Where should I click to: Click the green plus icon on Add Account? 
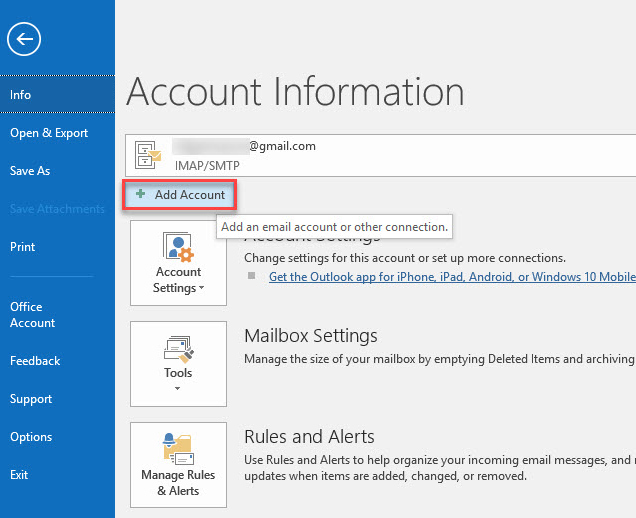140,194
